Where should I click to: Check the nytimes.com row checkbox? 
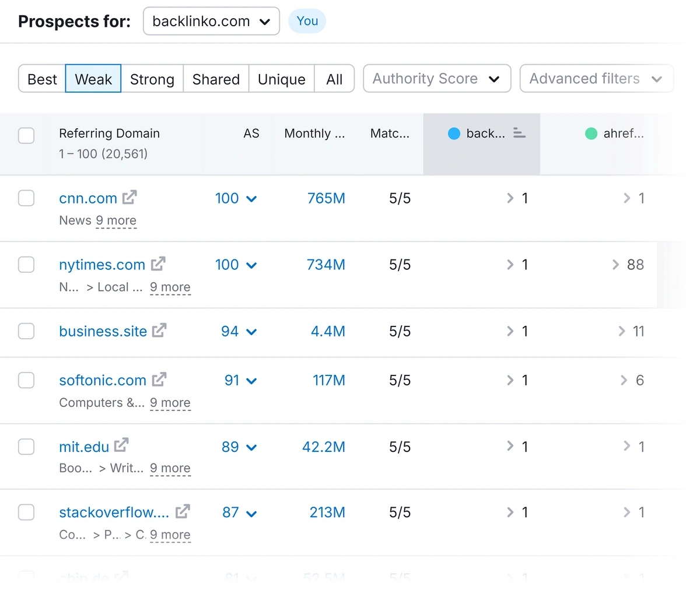pyautogui.click(x=26, y=265)
